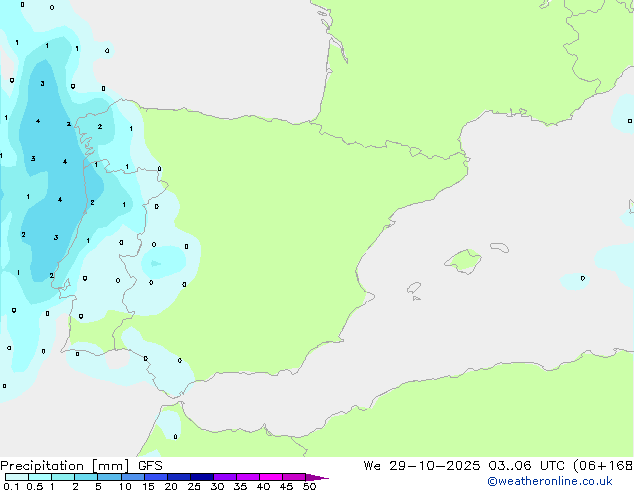Pick the legend swatch between 25 and 30

[202, 477]
